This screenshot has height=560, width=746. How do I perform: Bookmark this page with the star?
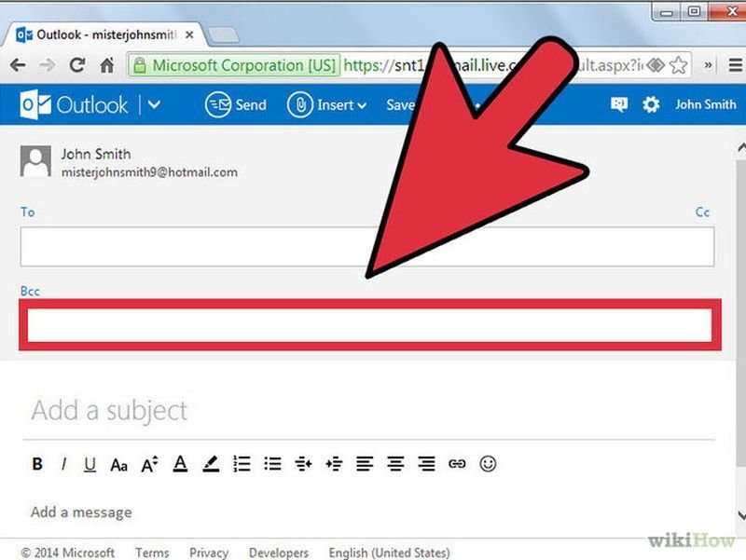pyautogui.click(x=679, y=65)
